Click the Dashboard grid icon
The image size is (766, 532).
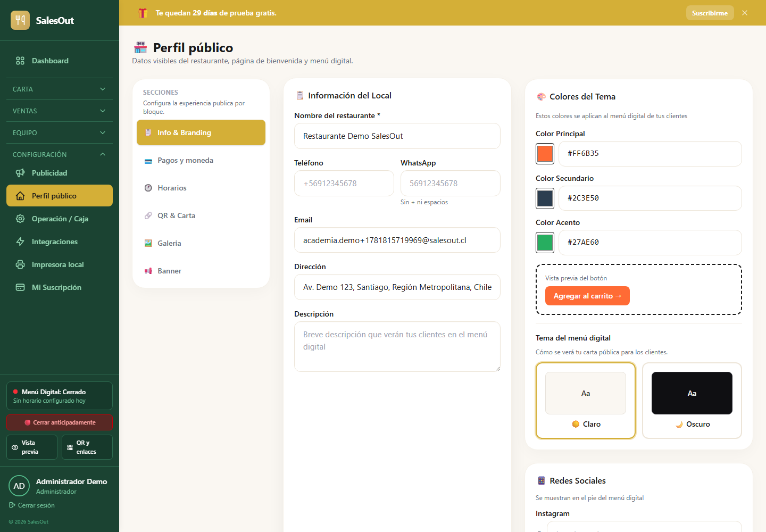coord(20,61)
